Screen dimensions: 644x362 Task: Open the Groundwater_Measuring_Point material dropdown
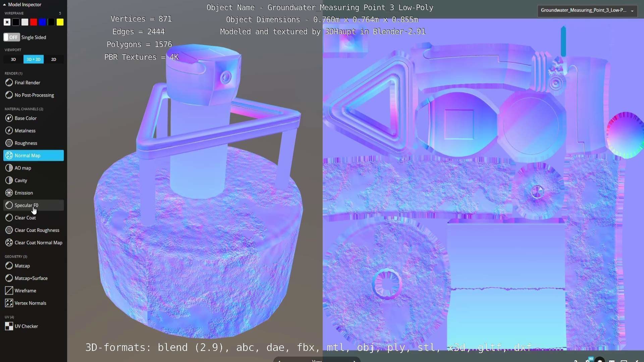[x=587, y=10]
